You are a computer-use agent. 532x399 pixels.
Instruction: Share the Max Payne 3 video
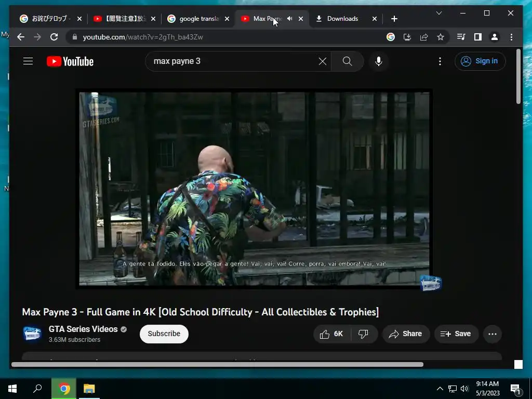tap(406, 334)
